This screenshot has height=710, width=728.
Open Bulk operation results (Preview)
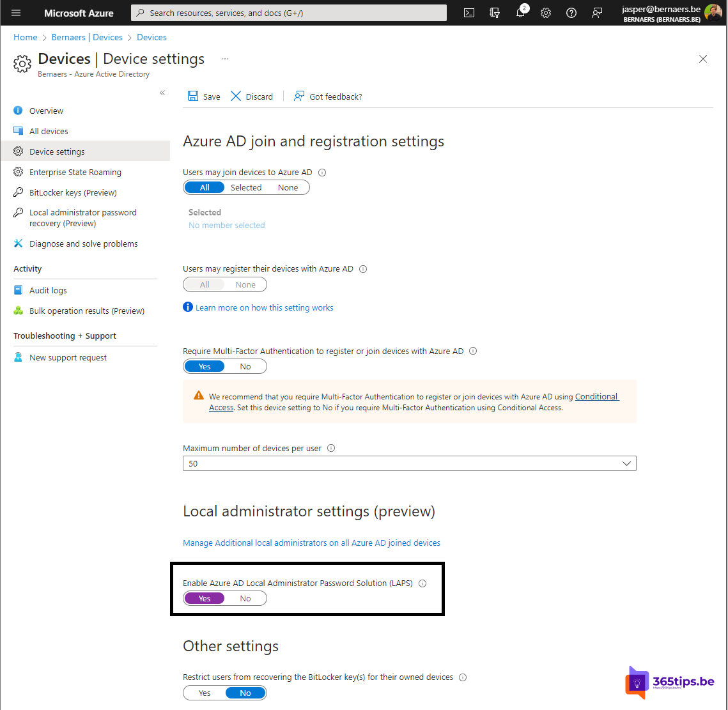pos(86,311)
